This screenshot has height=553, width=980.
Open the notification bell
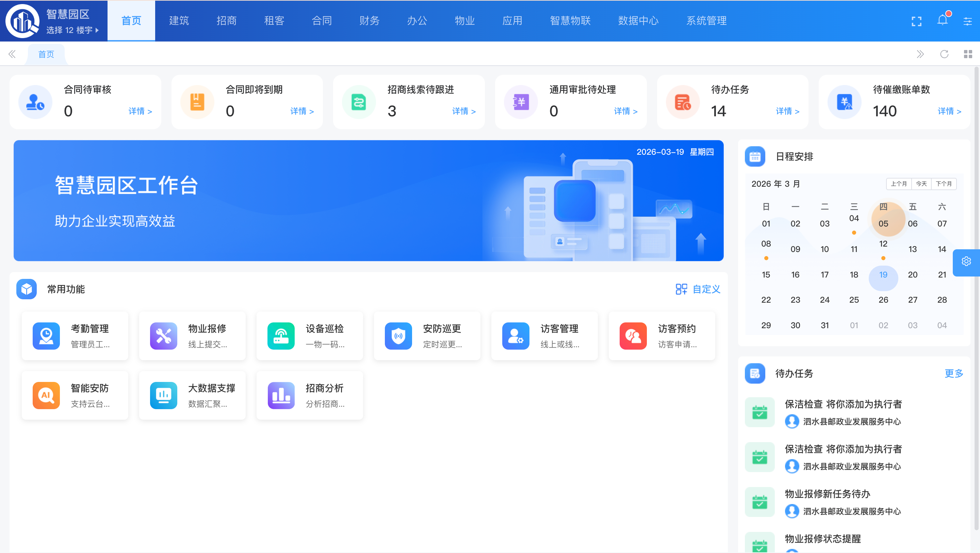click(x=942, y=20)
